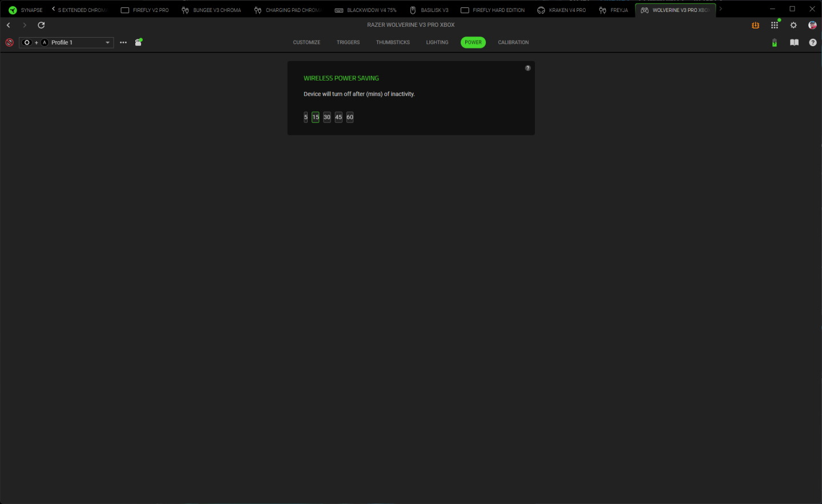
Task: Set the power saving timeout to 60 minutes
Action: click(x=350, y=117)
